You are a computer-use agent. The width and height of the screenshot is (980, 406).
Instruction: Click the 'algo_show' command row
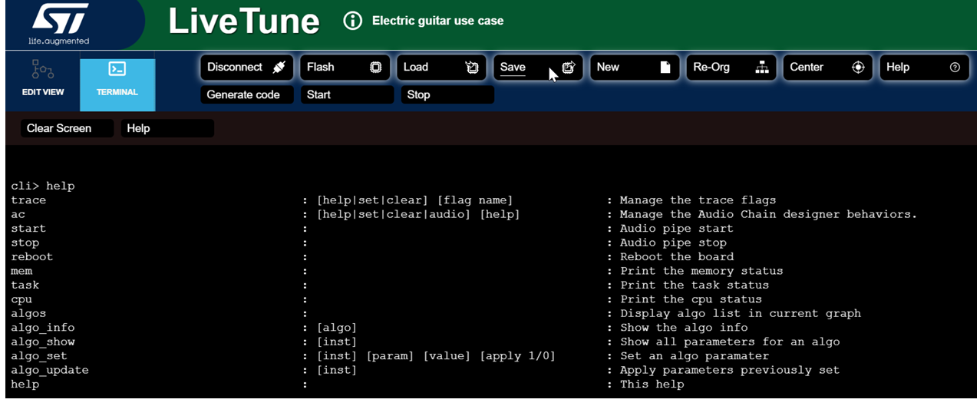[x=43, y=342]
